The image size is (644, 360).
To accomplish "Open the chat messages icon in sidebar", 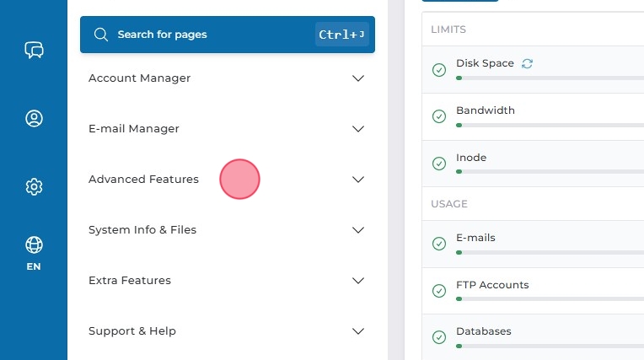I will [x=34, y=51].
